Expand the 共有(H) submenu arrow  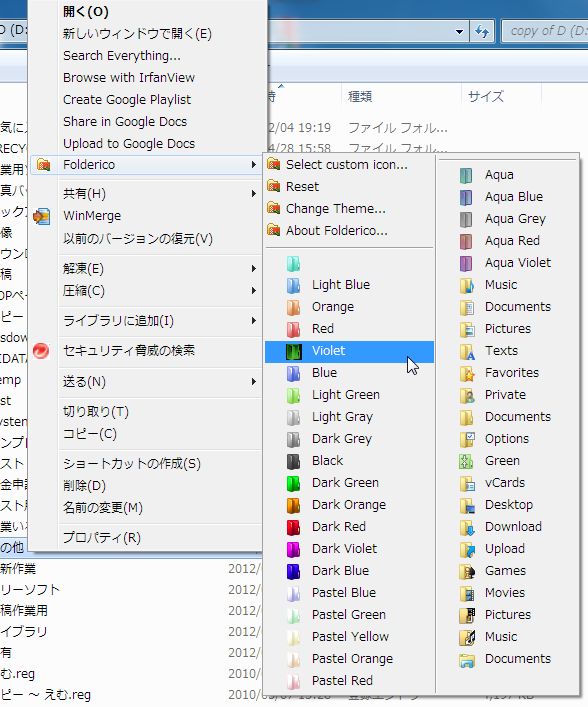(254, 194)
